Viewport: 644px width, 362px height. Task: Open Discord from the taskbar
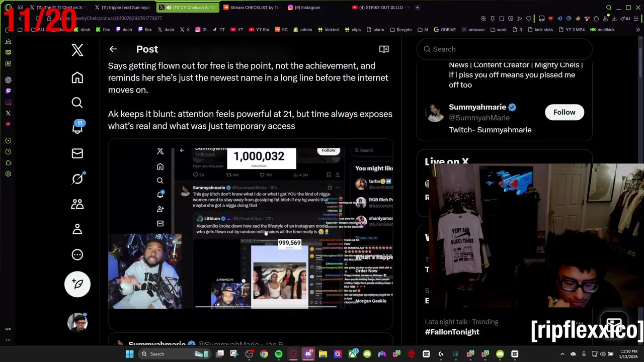point(308,354)
